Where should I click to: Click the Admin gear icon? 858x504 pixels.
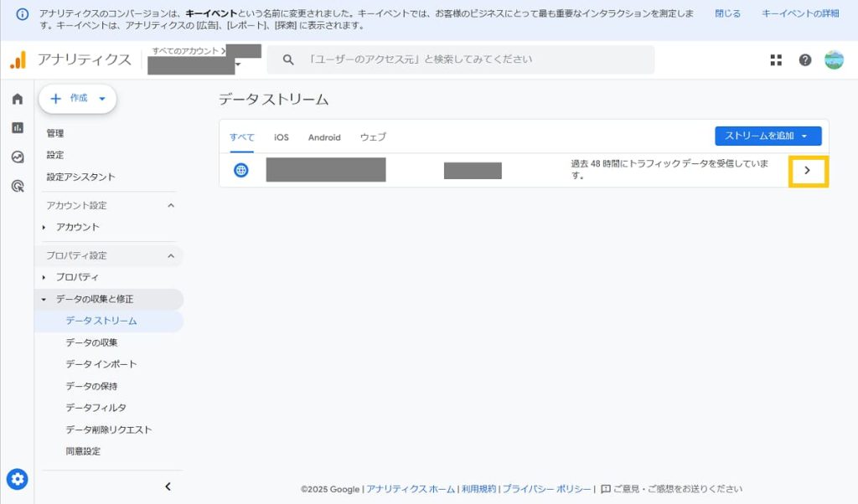17,480
